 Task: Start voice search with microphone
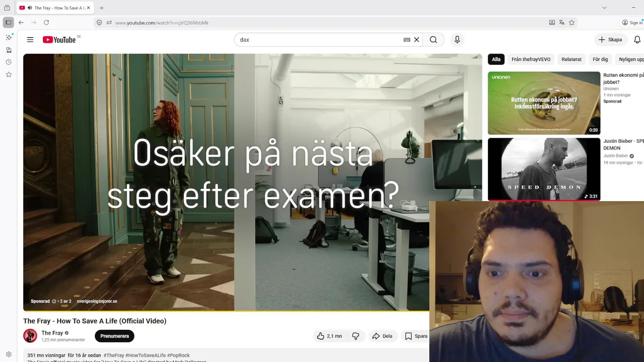(457, 40)
